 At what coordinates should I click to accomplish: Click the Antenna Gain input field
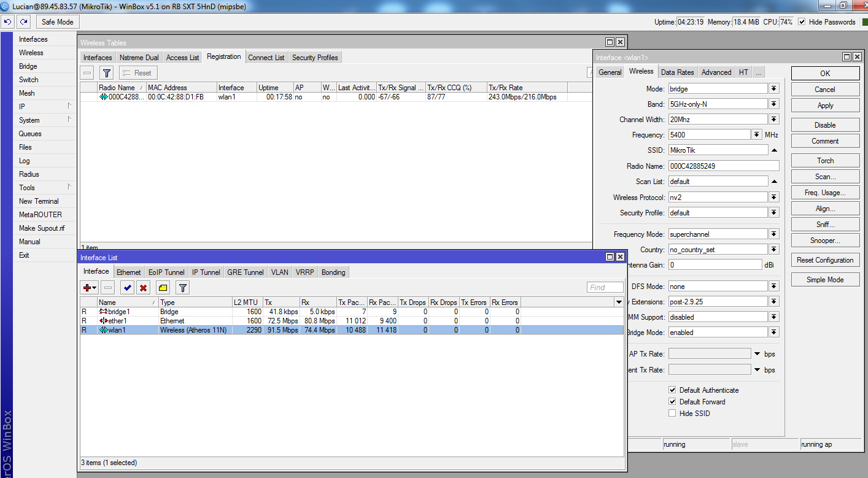[x=715, y=265]
